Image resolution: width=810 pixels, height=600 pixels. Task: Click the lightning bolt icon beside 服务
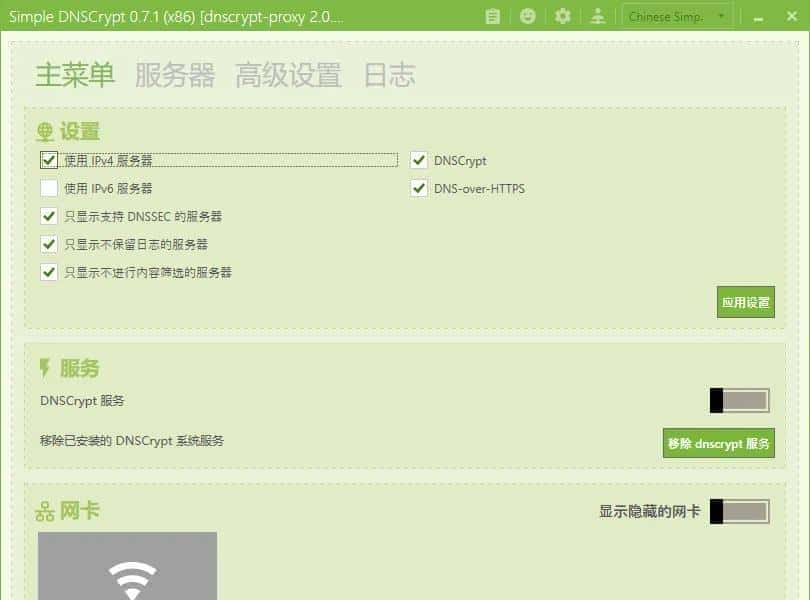click(42, 368)
